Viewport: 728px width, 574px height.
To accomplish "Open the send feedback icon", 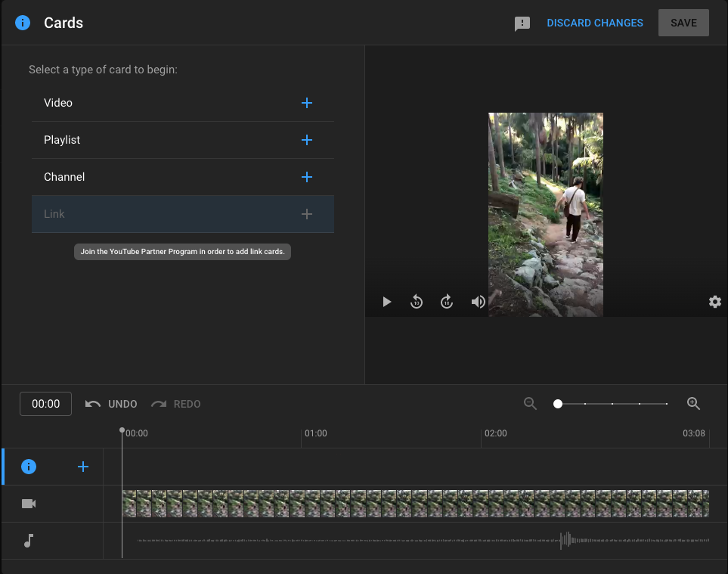I will pos(522,23).
